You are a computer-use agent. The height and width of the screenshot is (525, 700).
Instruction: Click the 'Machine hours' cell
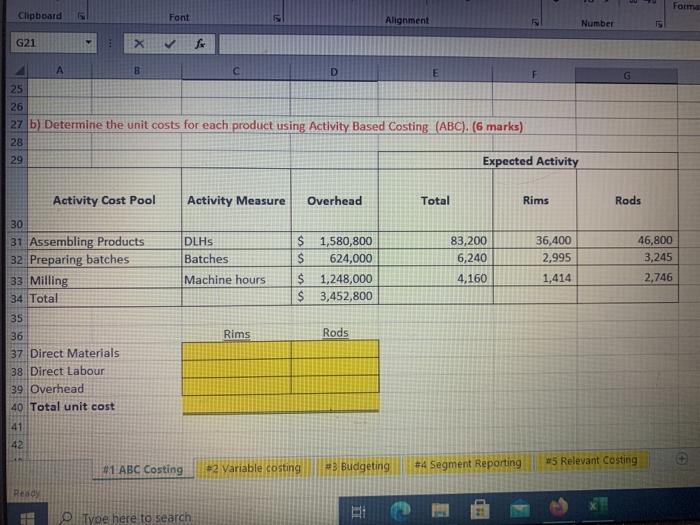236,279
